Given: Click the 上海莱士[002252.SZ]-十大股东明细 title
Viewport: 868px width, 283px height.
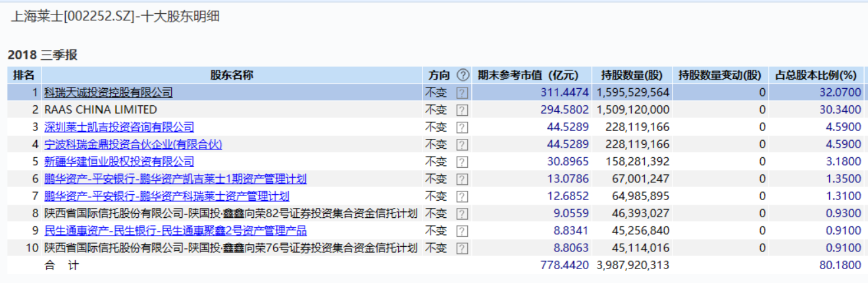Looking at the screenshot, I should pos(115,17).
